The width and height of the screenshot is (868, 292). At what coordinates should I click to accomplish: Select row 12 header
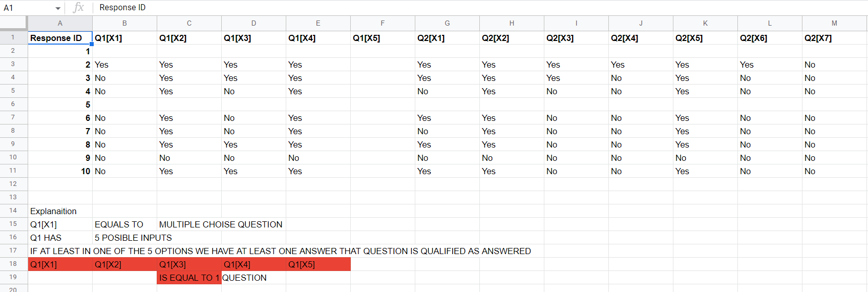pyautogui.click(x=13, y=184)
